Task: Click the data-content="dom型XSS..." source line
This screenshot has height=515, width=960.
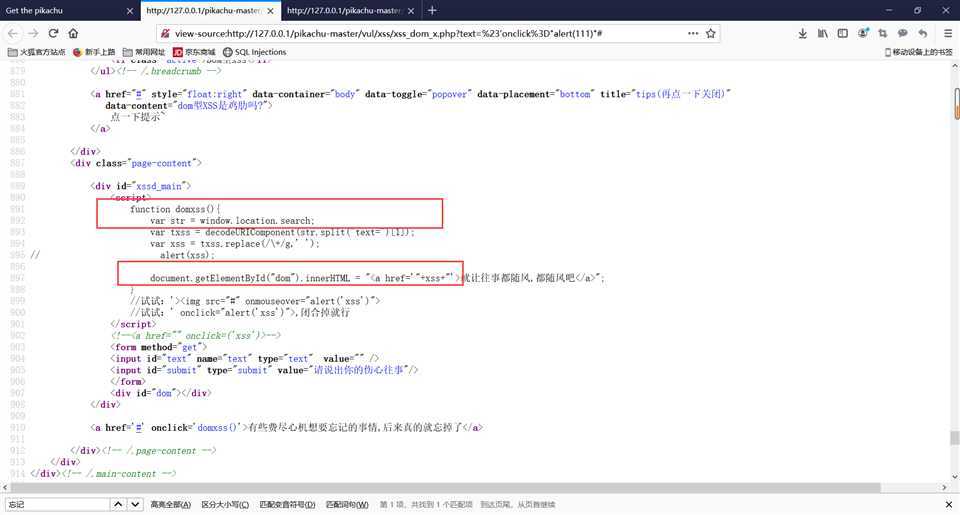Action: point(189,106)
